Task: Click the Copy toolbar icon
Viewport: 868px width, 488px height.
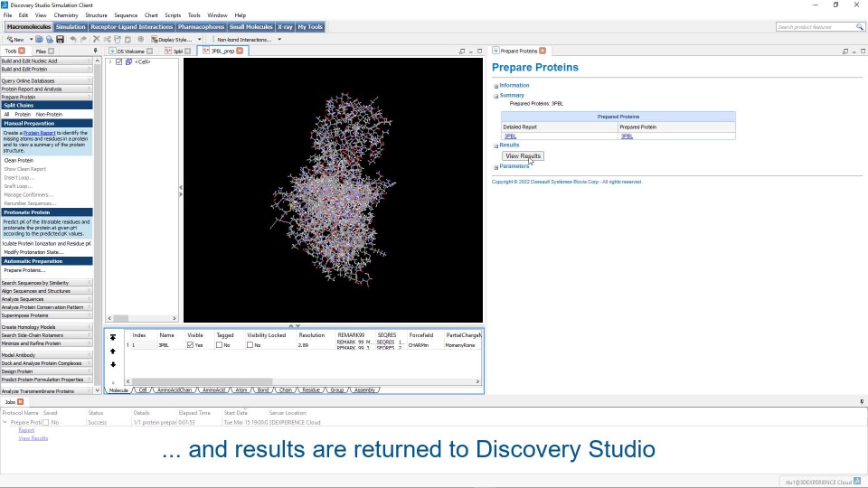Action: click(x=118, y=39)
